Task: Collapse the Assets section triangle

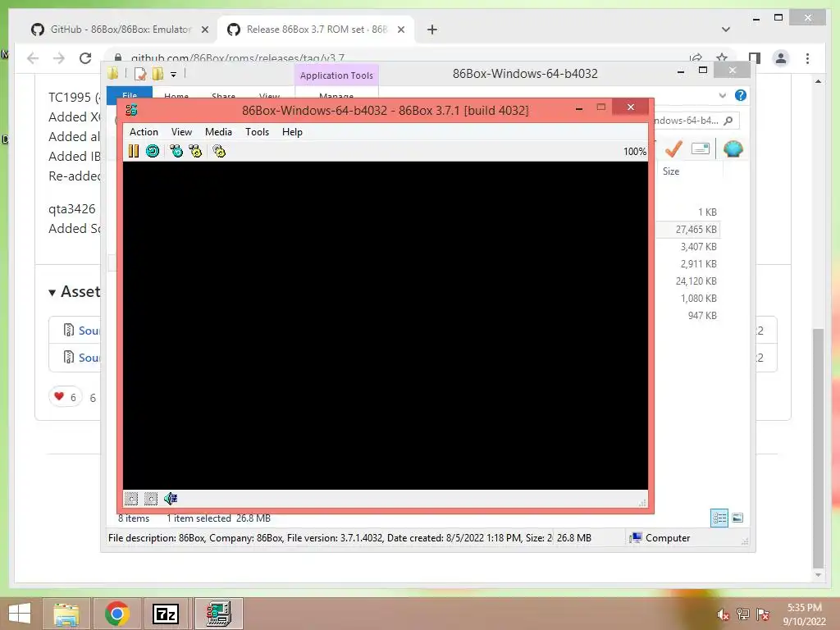Action: pos(52,293)
